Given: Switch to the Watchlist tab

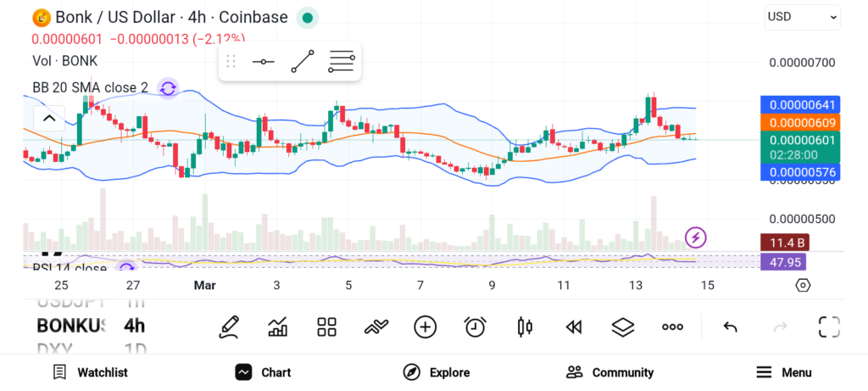Looking at the screenshot, I should pos(91,372).
